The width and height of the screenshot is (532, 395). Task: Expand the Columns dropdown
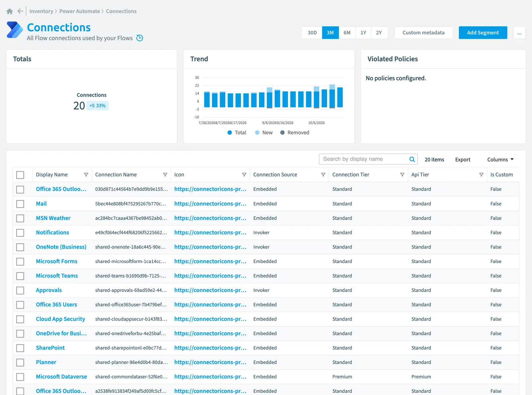(x=500, y=159)
